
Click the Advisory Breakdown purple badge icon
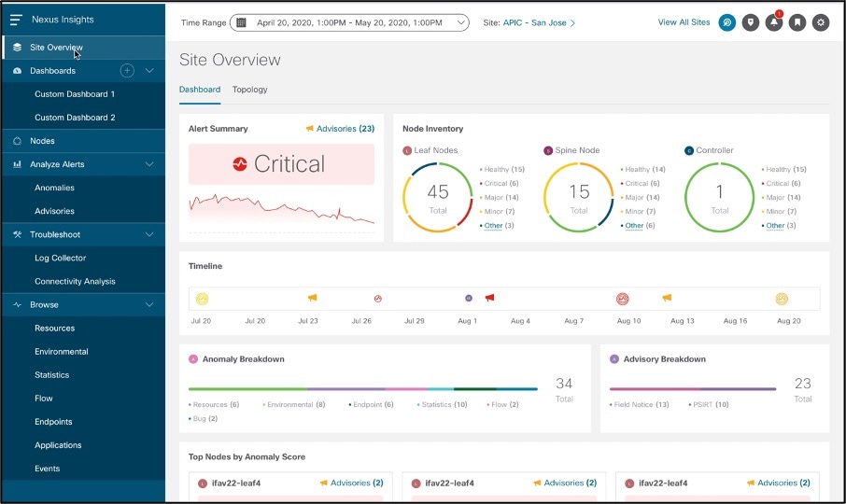point(614,359)
